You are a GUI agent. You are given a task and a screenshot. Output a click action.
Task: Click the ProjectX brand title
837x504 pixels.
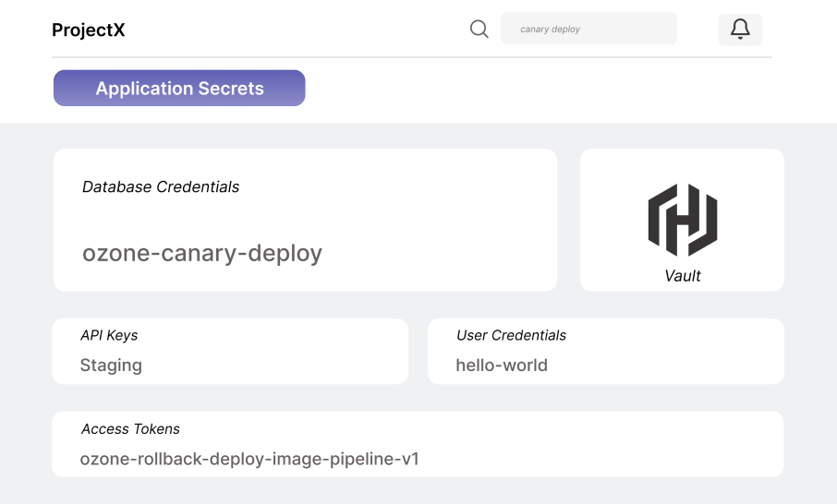point(89,30)
